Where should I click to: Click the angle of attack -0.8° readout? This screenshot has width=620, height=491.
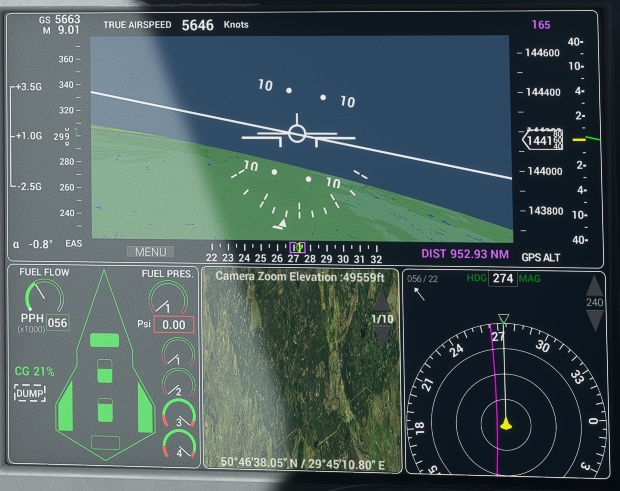[33, 244]
